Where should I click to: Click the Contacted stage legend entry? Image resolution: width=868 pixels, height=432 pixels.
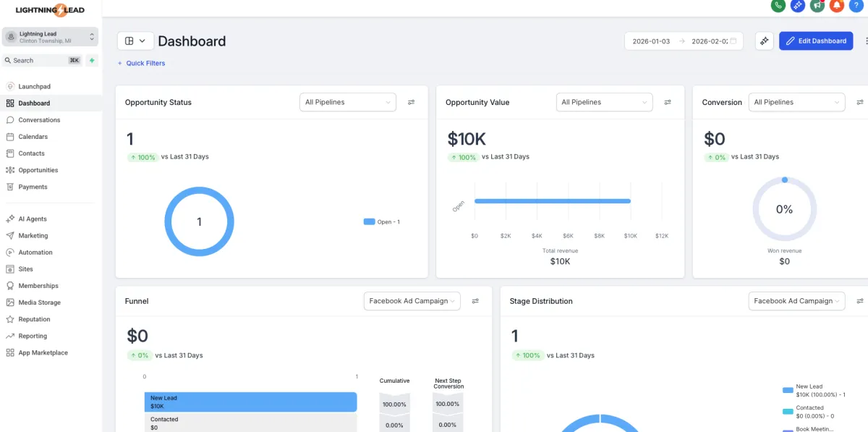810,412
